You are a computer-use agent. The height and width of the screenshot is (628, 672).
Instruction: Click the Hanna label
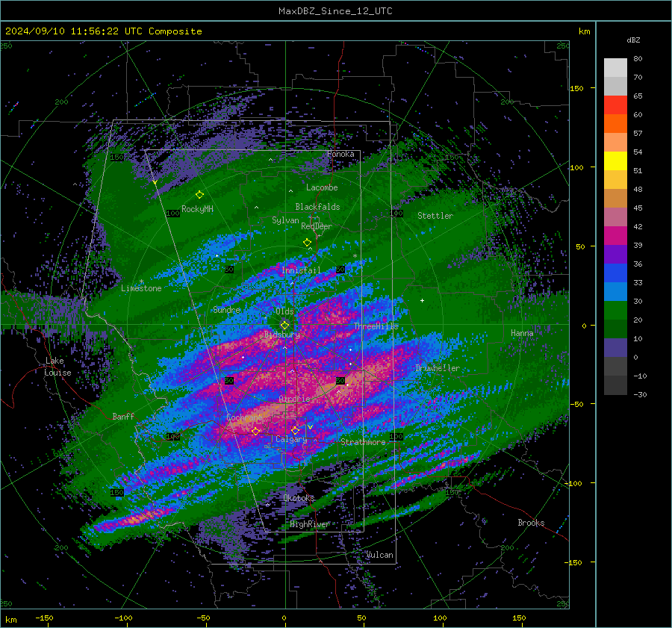[522, 333]
